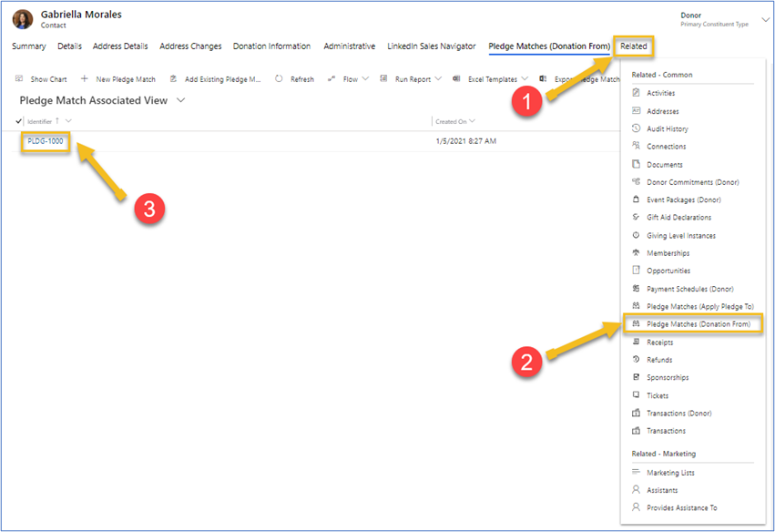
Task: Click Gabriella Morales contact photo
Action: coord(22,19)
